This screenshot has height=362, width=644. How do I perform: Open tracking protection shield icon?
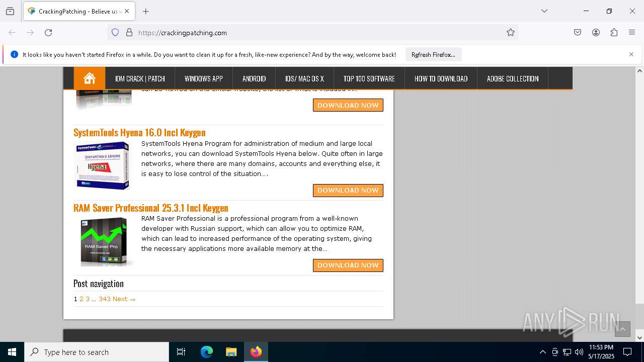115,32
